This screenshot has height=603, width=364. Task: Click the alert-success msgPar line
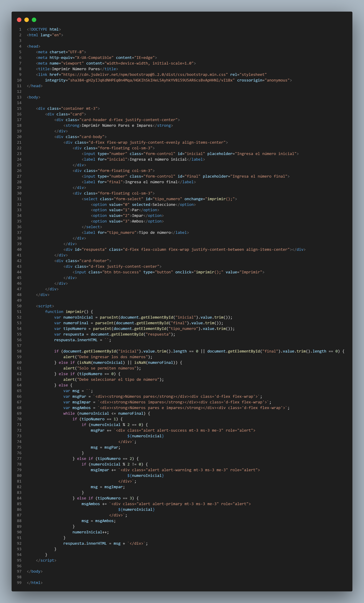click(x=173, y=430)
